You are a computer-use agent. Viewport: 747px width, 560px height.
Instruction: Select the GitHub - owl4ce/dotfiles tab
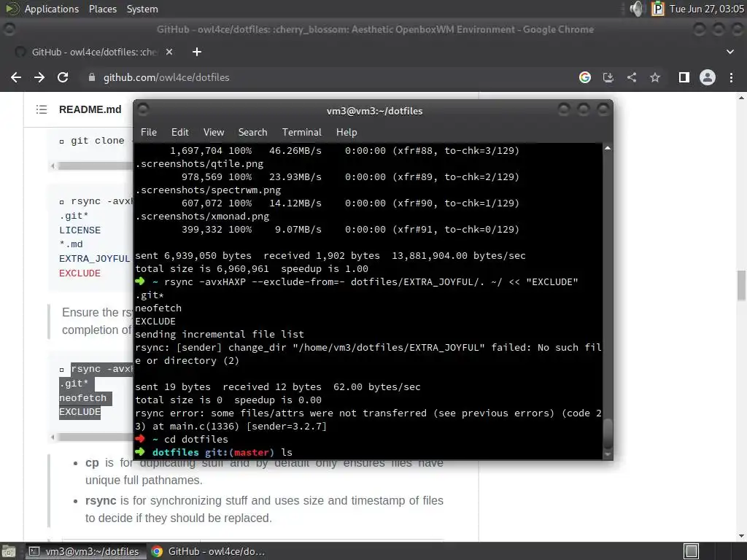pos(96,52)
